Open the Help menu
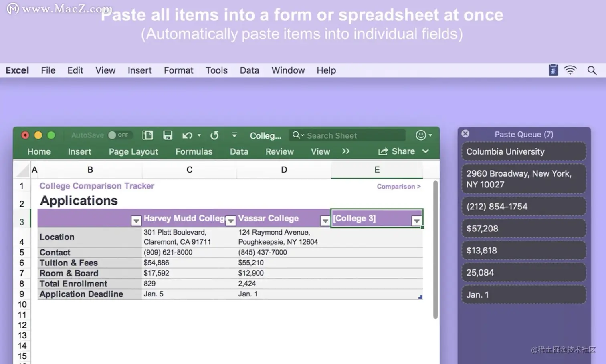This screenshot has width=606, height=364. (326, 70)
